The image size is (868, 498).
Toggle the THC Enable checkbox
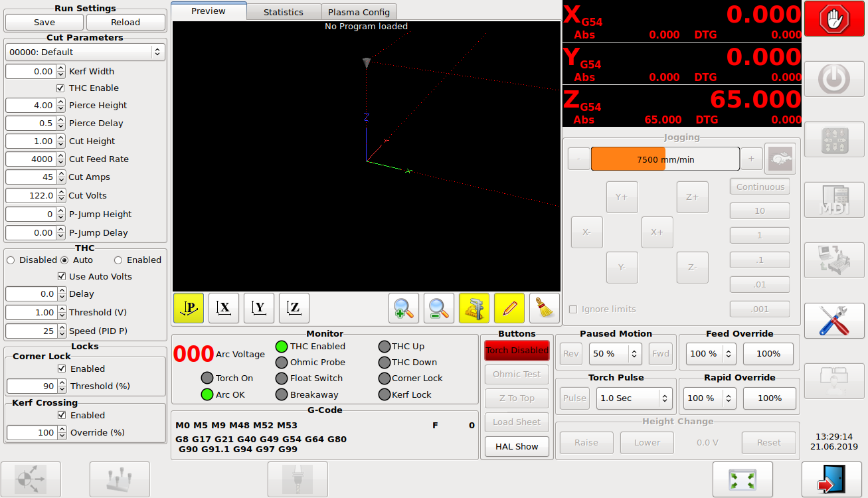pyautogui.click(x=61, y=88)
